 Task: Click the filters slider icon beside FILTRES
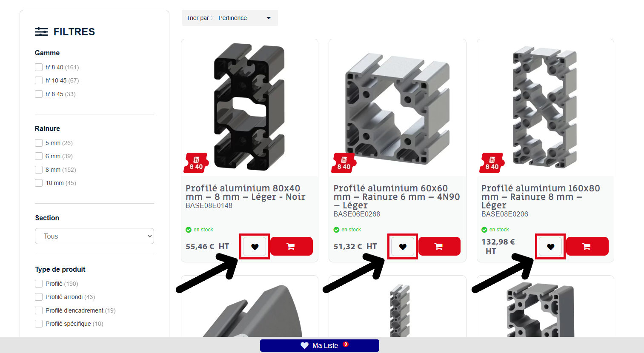(x=41, y=31)
